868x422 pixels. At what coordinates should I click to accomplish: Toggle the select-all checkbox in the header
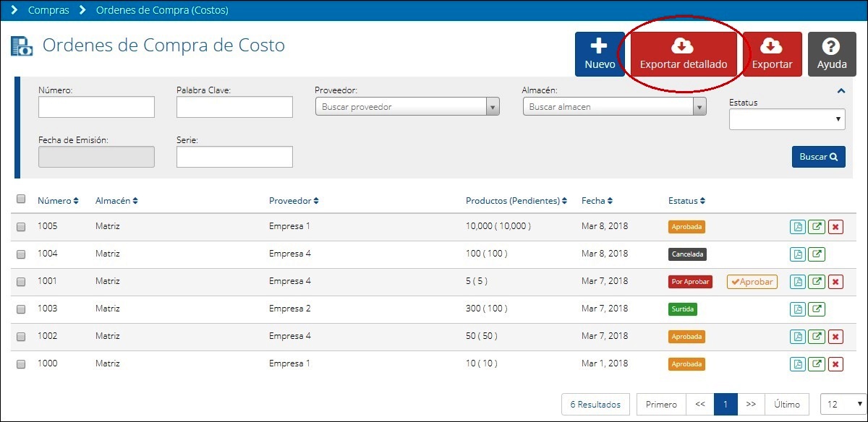click(21, 199)
